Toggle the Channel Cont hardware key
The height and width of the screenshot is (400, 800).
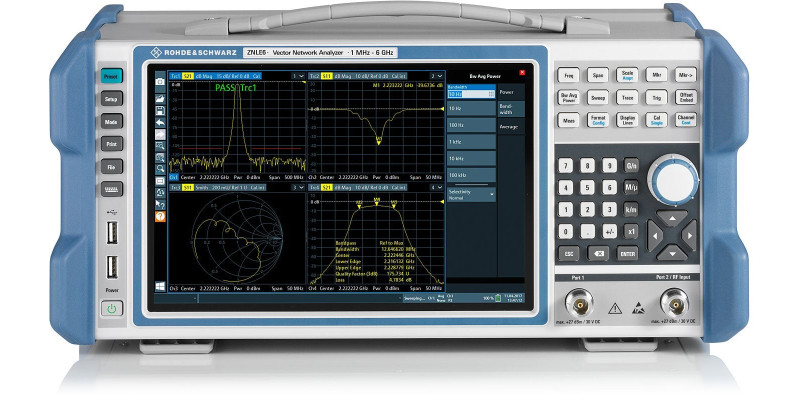tap(687, 121)
